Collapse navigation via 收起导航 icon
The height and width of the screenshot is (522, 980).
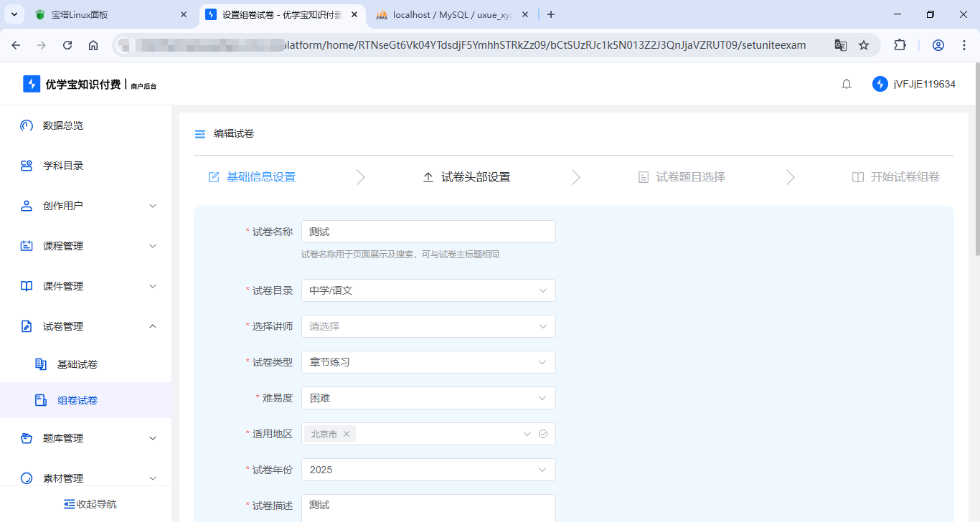point(69,503)
